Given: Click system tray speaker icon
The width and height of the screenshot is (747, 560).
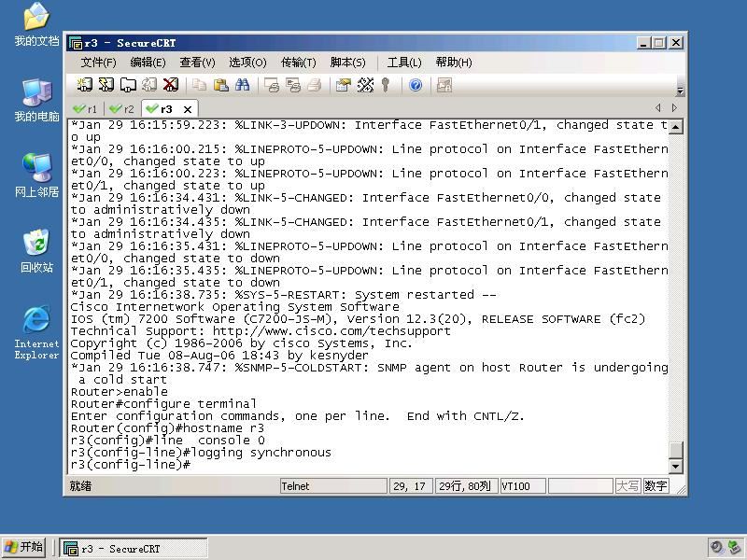Looking at the screenshot, I should click(x=716, y=548).
